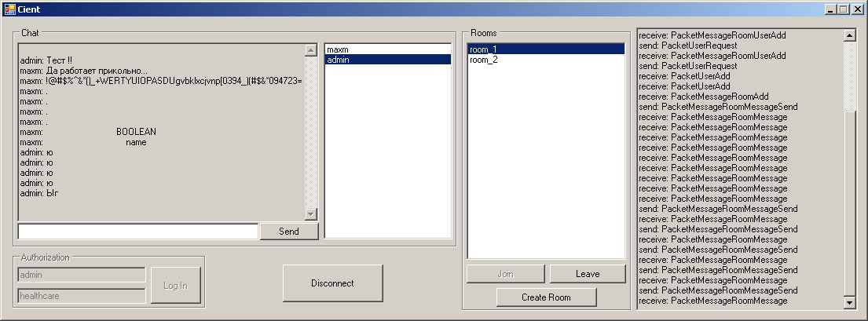The image size is (868, 321).
Task: Click the Cient application icon in title bar
Action: [x=9, y=9]
